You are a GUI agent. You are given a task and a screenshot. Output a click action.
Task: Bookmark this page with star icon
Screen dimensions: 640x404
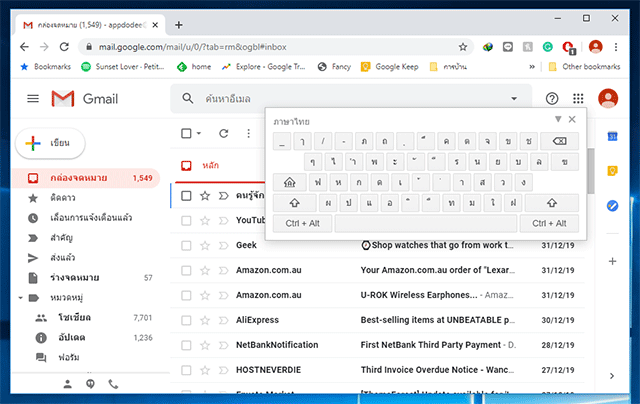(462, 47)
